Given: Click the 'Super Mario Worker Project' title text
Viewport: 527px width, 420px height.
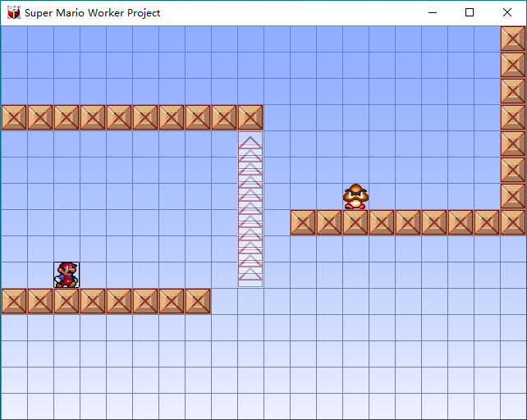Looking at the screenshot, I should tap(93, 13).
